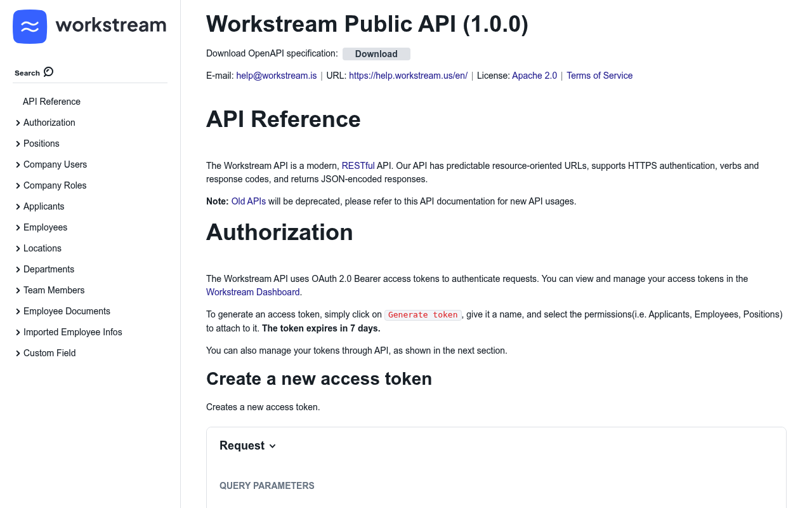812x508 pixels.
Task: Open the help.workstream.us URL link
Action: 408,76
